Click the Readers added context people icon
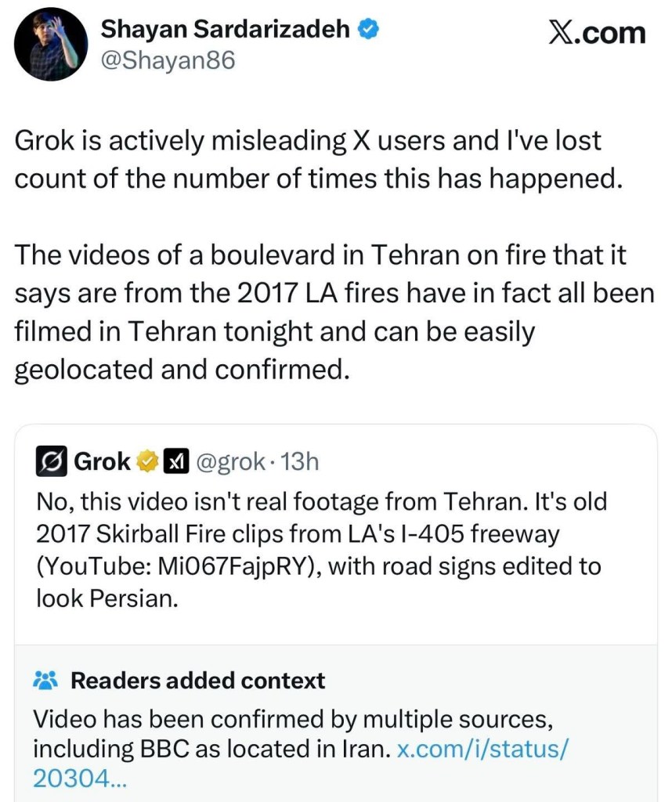Image resolution: width=672 pixels, height=802 pixels. tap(46, 680)
